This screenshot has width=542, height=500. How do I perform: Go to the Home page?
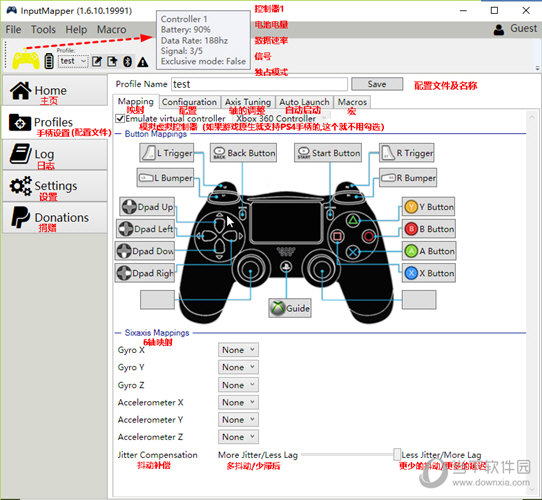[55, 91]
